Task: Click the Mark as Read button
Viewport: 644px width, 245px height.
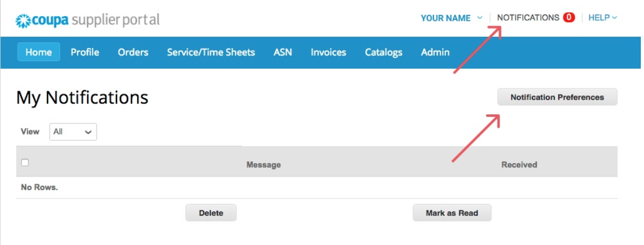Action: [x=452, y=213]
